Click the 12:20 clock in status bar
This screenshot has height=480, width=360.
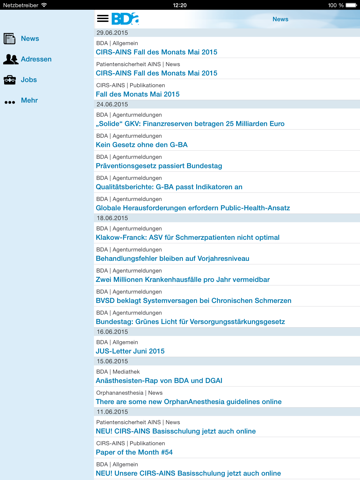coord(180,5)
